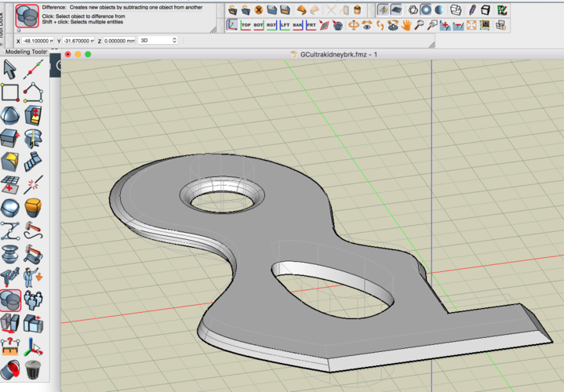Switch to the Front view
Screen dimensions: 564x392
(311, 25)
